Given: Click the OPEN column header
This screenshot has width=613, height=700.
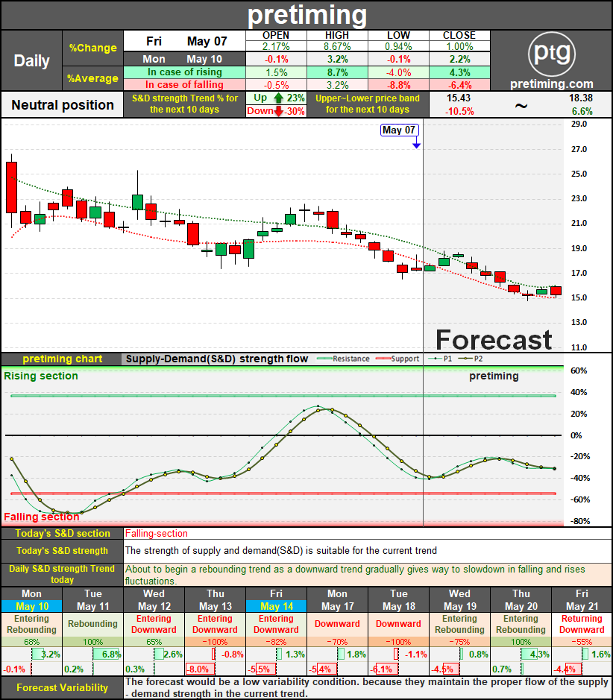Looking at the screenshot, I should (276, 35).
